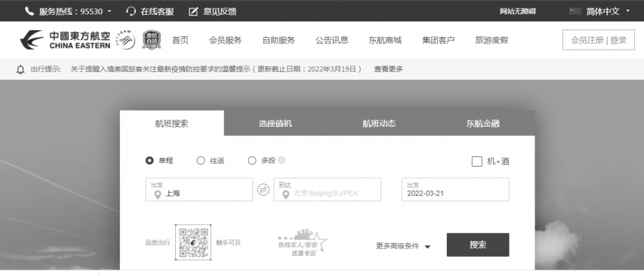The height and width of the screenshot is (276, 644).
Task: Switch to the 选座值机 tab
Action: pos(276,123)
